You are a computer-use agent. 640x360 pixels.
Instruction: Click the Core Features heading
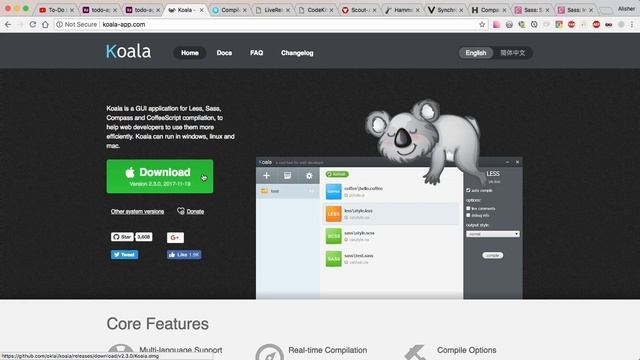click(158, 324)
